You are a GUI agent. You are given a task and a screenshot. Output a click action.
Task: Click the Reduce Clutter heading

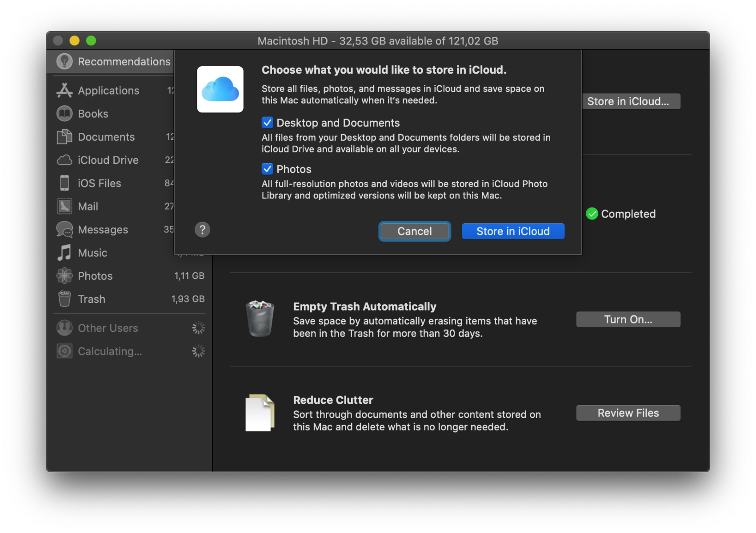point(333,400)
